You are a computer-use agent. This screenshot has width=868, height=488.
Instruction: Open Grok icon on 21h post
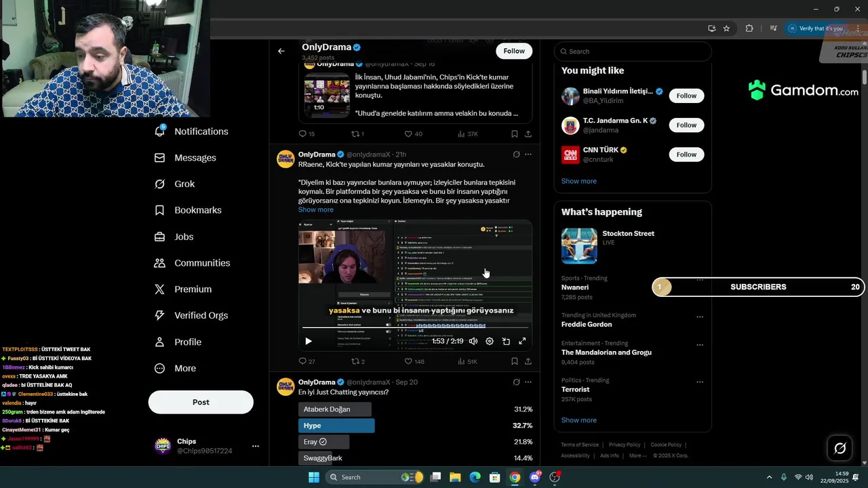click(x=516, y=155)
